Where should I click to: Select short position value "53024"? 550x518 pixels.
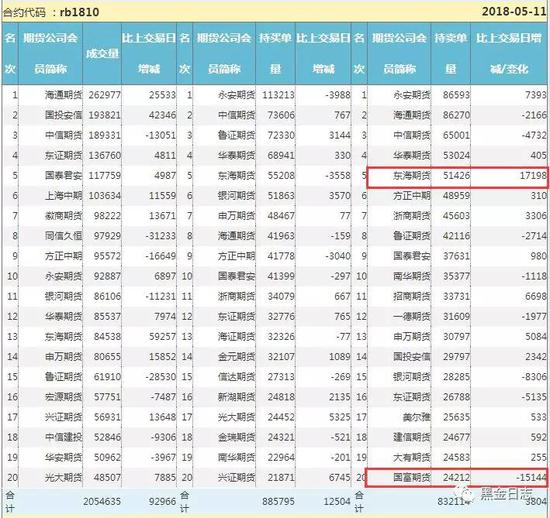[x=456, y=155]
